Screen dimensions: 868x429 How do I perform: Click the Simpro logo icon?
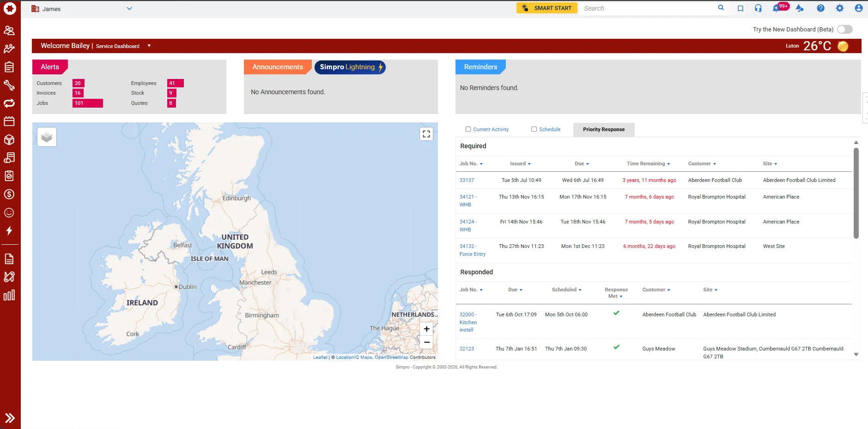pyautogui.click(x=10, y=8)
